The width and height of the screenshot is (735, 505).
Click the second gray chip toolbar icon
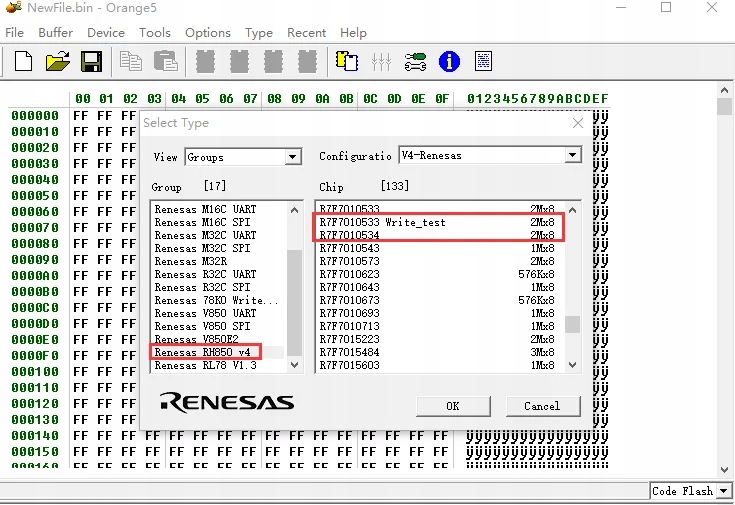point(239,61)
